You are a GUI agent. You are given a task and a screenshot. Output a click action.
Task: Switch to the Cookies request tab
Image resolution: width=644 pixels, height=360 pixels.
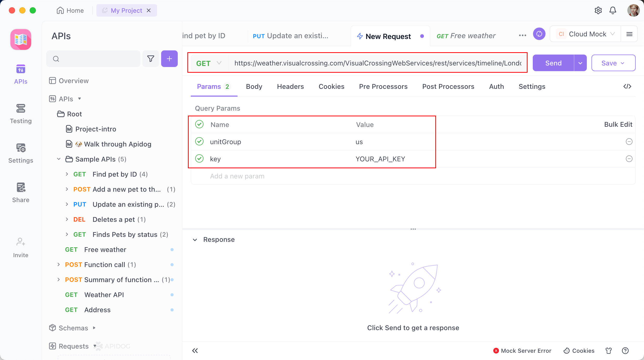(x=331, y=86)
